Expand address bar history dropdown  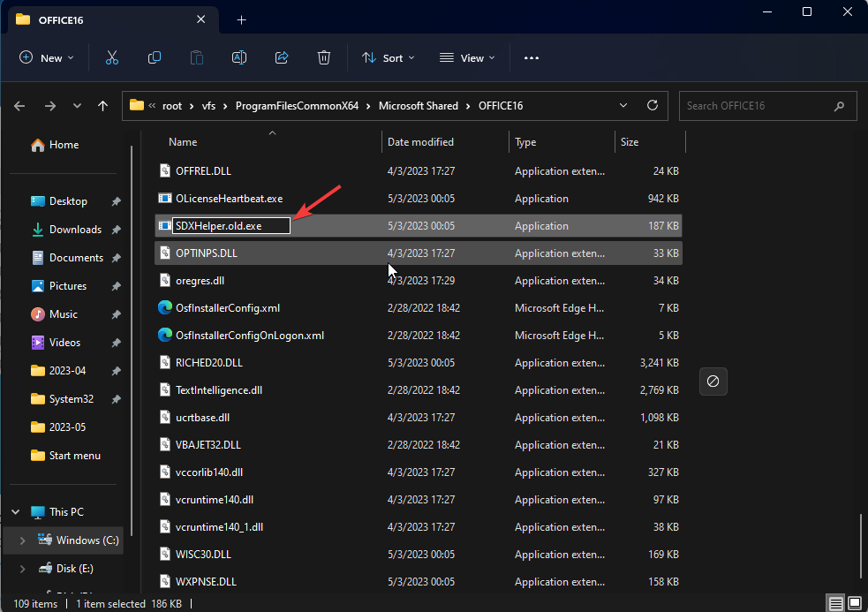coord(623,105)
